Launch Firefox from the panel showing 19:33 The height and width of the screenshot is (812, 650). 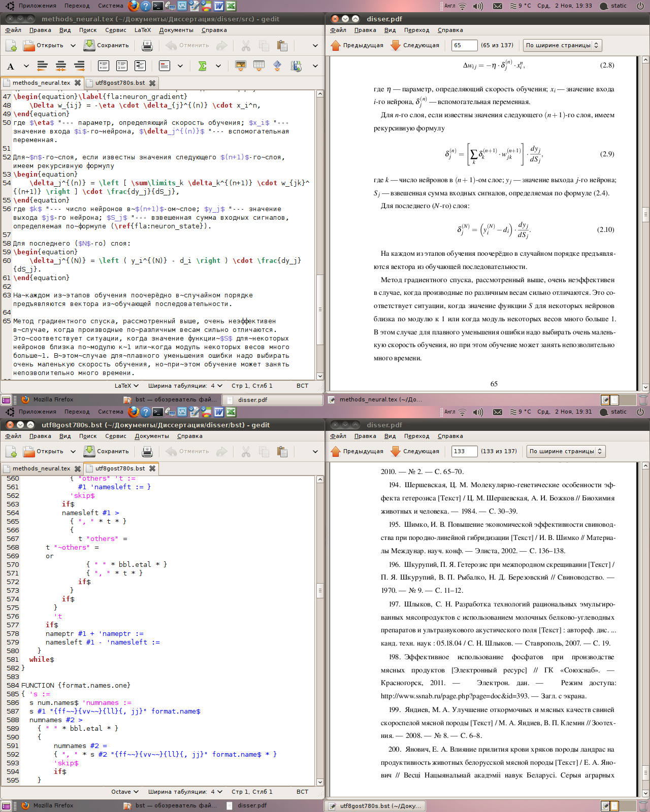tap(134, 6)
